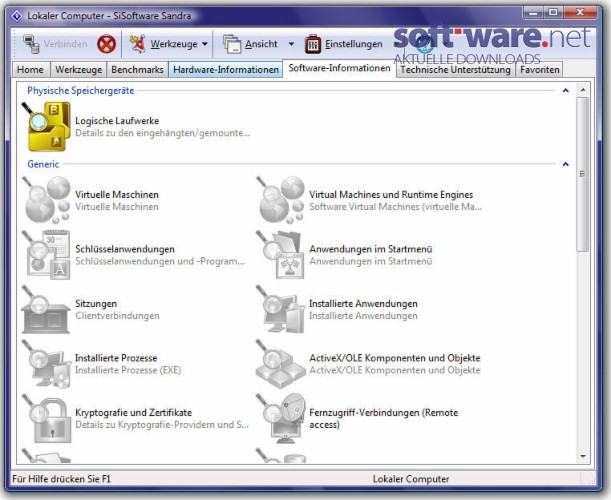Open the Kryptografie und Zertifikate padlock icon
This screenshot has width=611, height=500.
(x=46, y=418)
